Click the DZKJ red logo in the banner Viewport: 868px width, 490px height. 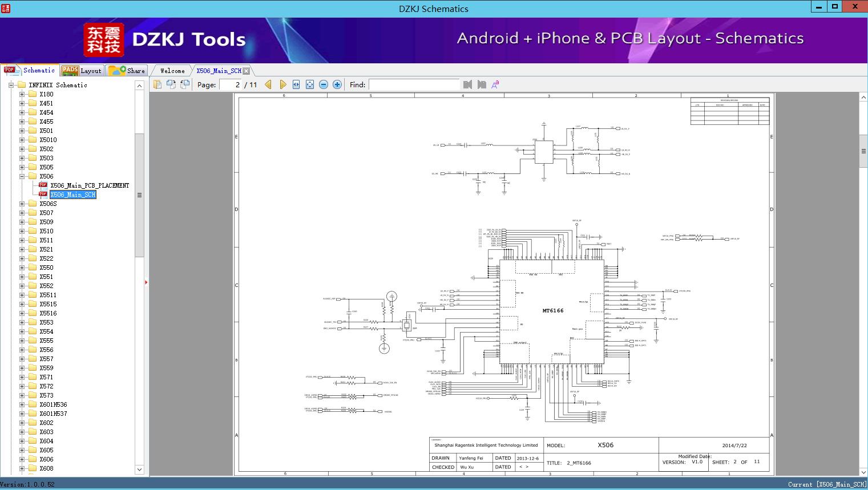tap(104, 39)
